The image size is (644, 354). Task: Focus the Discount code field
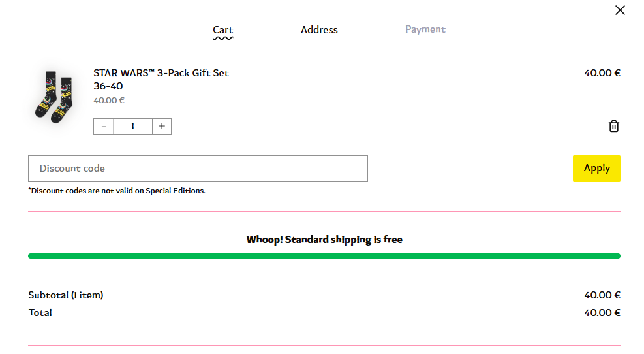(198, 169)
